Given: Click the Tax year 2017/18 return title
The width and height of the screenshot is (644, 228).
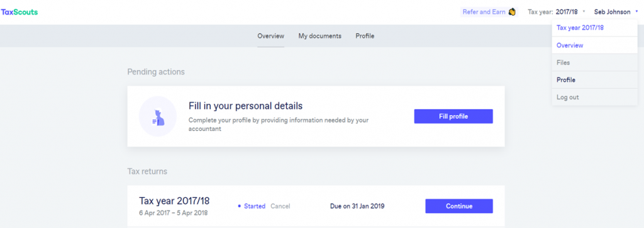Looking at the screenshot, I should pyautogui.click(x=175, y=201).
